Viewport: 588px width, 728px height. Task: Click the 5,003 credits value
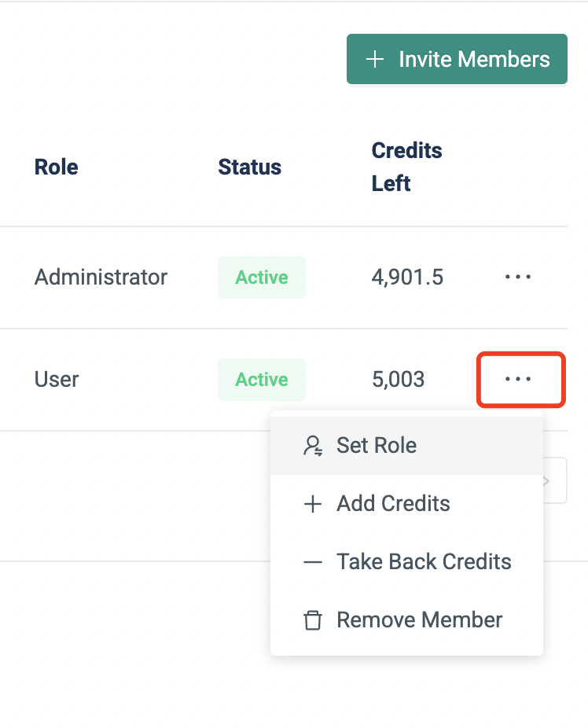[x=398, y=380]
